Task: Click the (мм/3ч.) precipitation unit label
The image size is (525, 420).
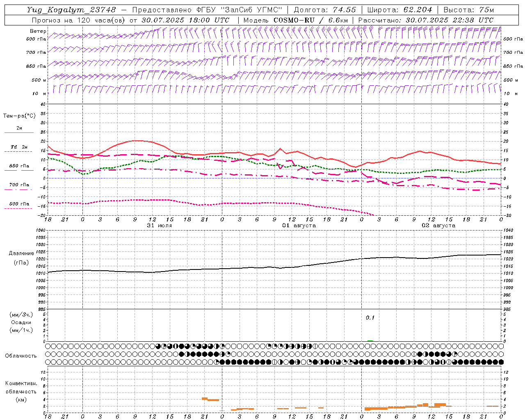Action: pyautogui.click(x=21, y=315)
